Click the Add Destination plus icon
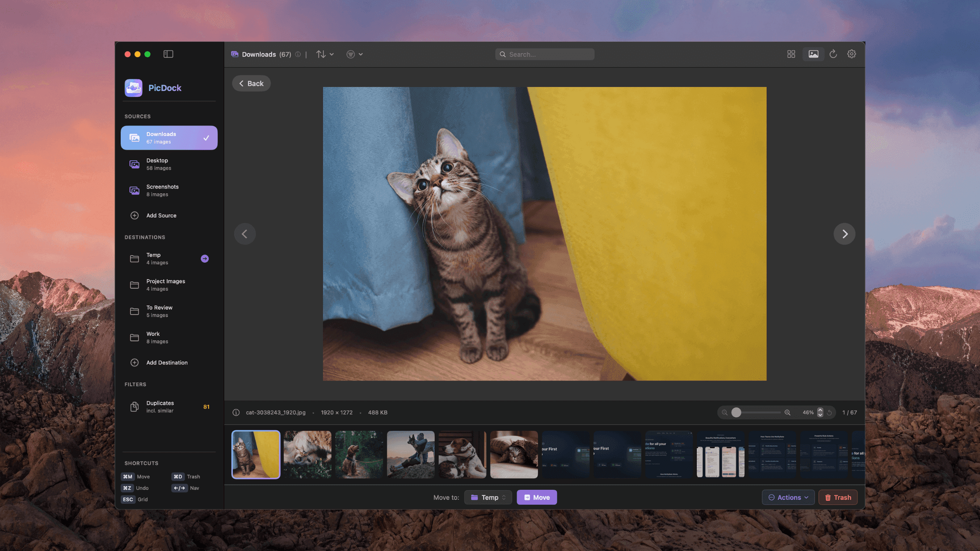The width and height of the screenshot is (980, 551). (134, 363)
